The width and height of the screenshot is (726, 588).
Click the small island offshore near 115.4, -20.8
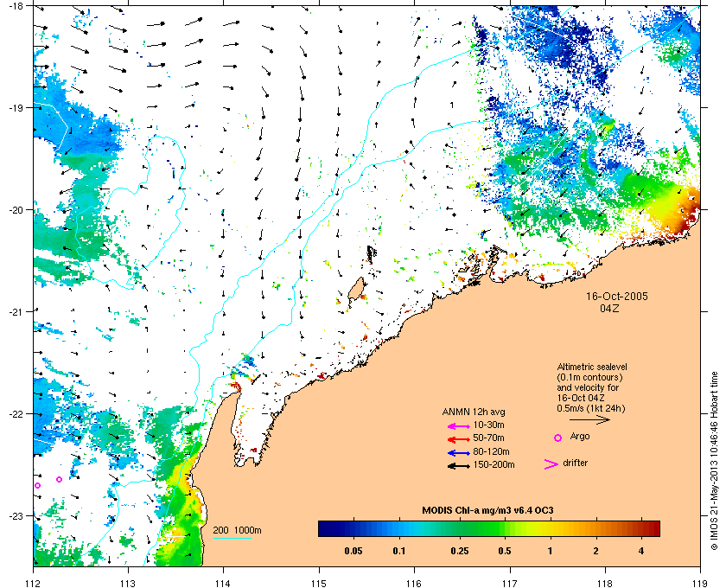pos(355,290)
